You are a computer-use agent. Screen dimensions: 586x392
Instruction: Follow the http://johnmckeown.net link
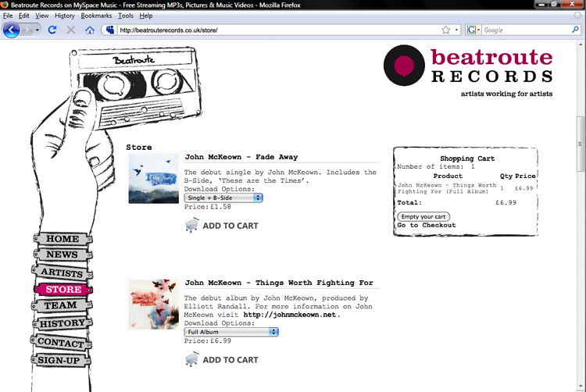290,315
